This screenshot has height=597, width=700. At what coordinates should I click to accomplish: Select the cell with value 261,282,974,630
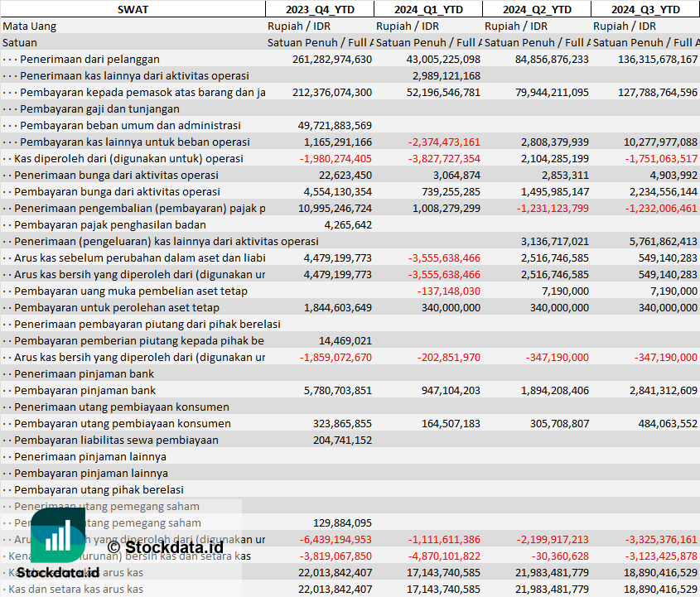click(x=332, y=59)
